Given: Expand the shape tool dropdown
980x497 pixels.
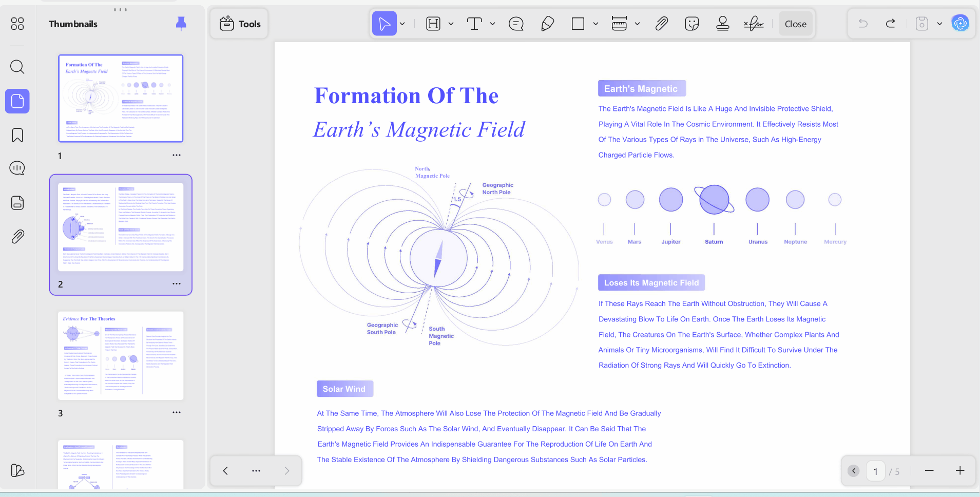Looking at the screenshot, I should point(595,24).
